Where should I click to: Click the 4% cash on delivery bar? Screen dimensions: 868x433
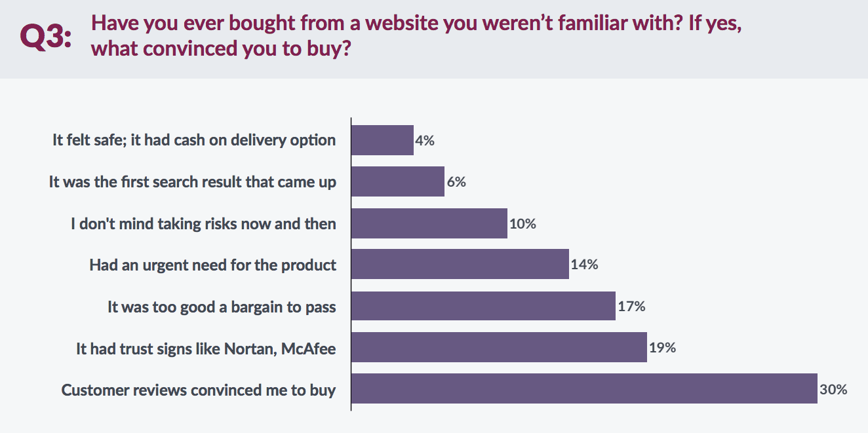pos(382,140)
